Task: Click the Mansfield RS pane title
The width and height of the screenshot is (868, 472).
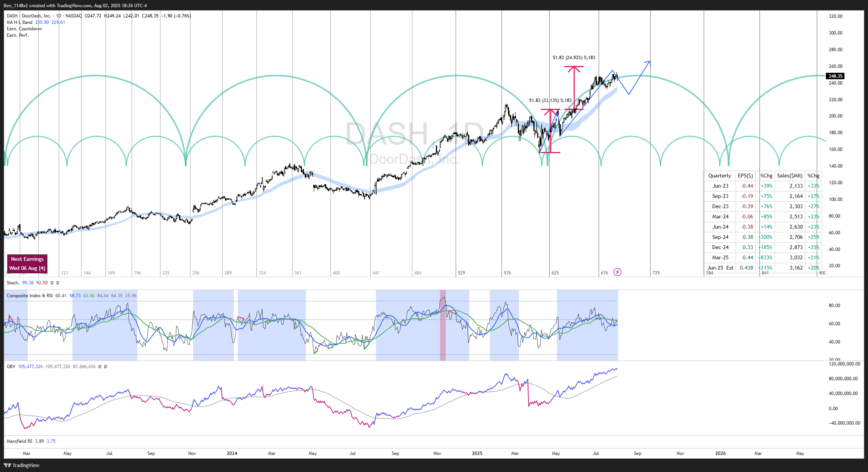Action: tap(19, 441)
